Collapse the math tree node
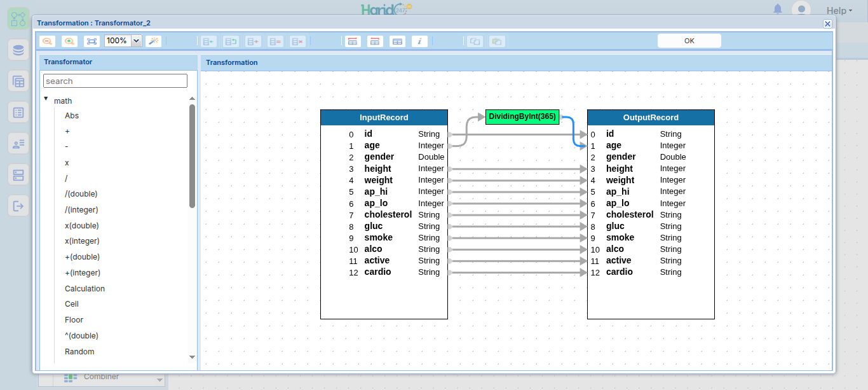This screenshot has width=868, height=390. [x=46, y=99]
